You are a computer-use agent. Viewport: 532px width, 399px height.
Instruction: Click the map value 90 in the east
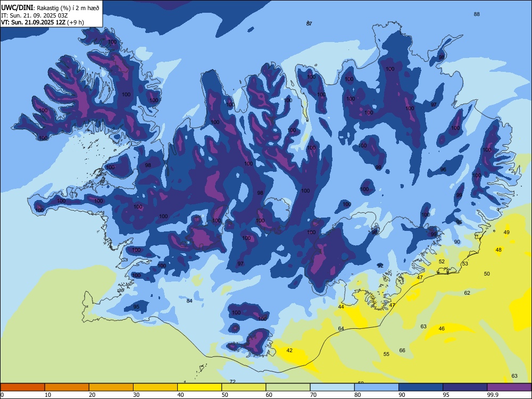(x=457, y=242)
